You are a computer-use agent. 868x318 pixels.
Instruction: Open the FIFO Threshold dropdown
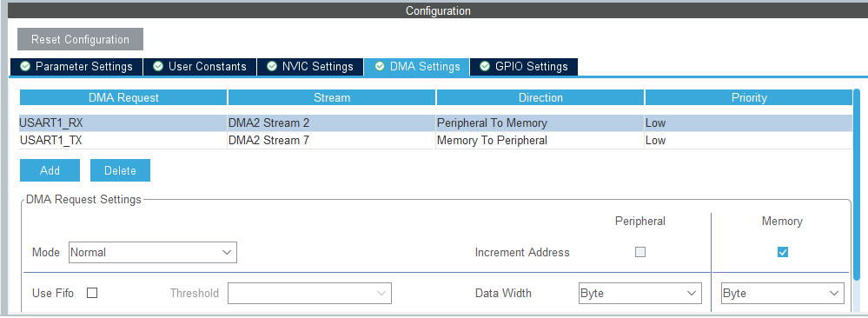pyautogui.click(x=309, y=293)
